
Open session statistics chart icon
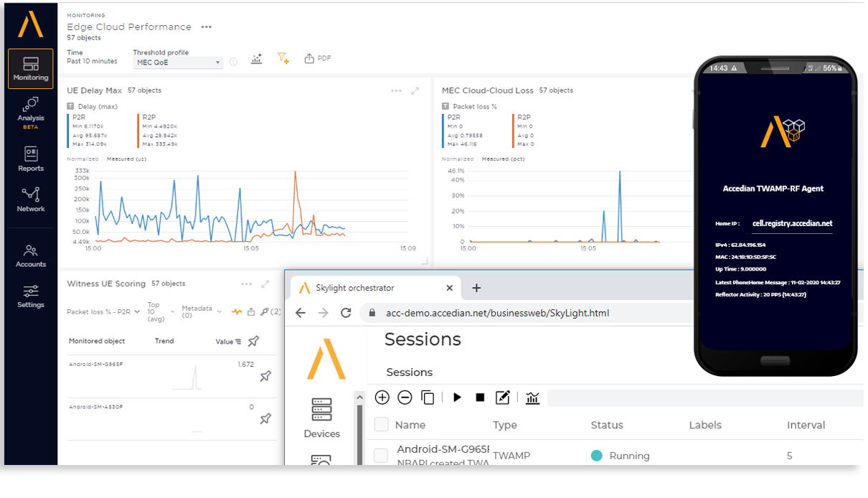532,398
